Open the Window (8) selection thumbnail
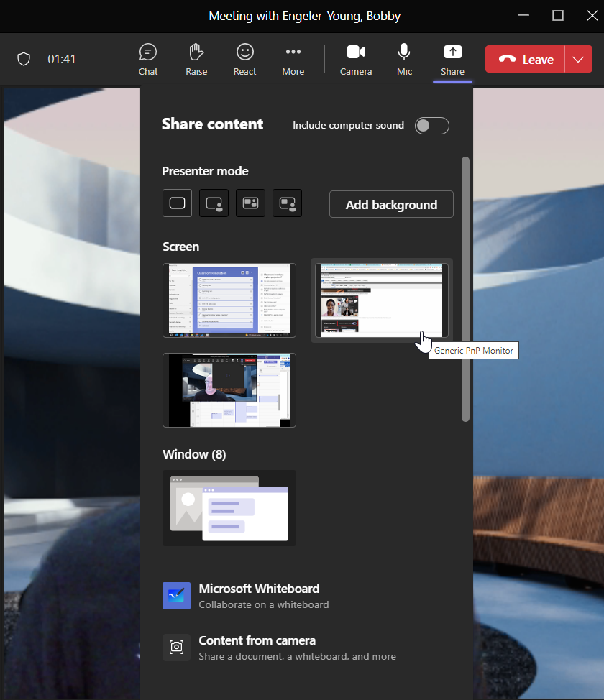The height and width of the screenshot is (700, 604). (x=229, y=508)
